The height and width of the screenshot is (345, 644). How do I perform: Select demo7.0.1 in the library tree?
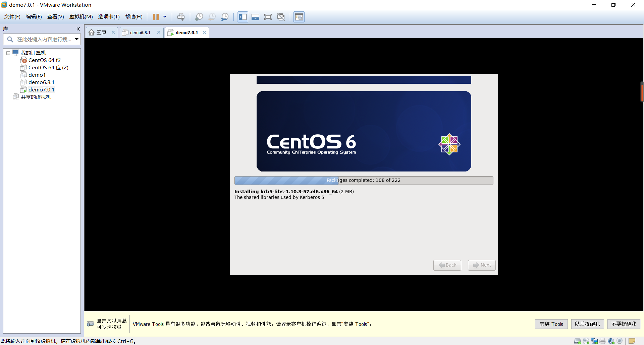click(41, 89)
